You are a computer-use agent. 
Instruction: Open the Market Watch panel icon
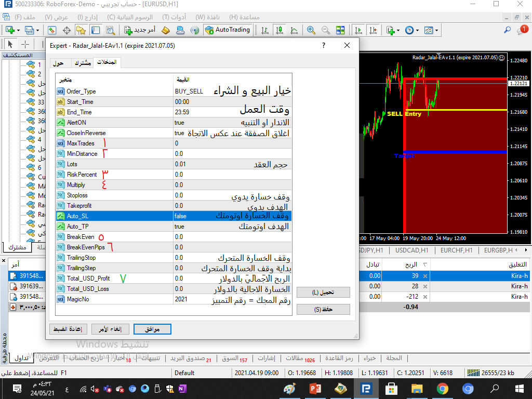coord(52,30)
